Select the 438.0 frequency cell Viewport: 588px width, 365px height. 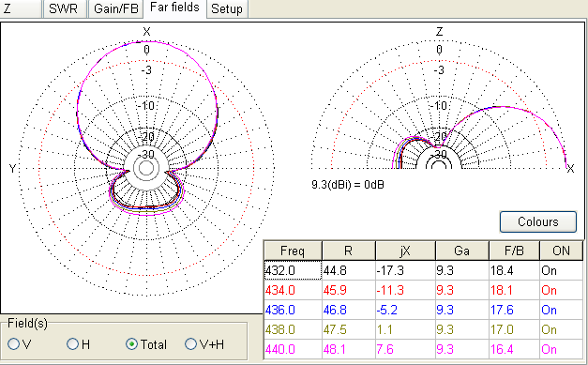[293, 329]
